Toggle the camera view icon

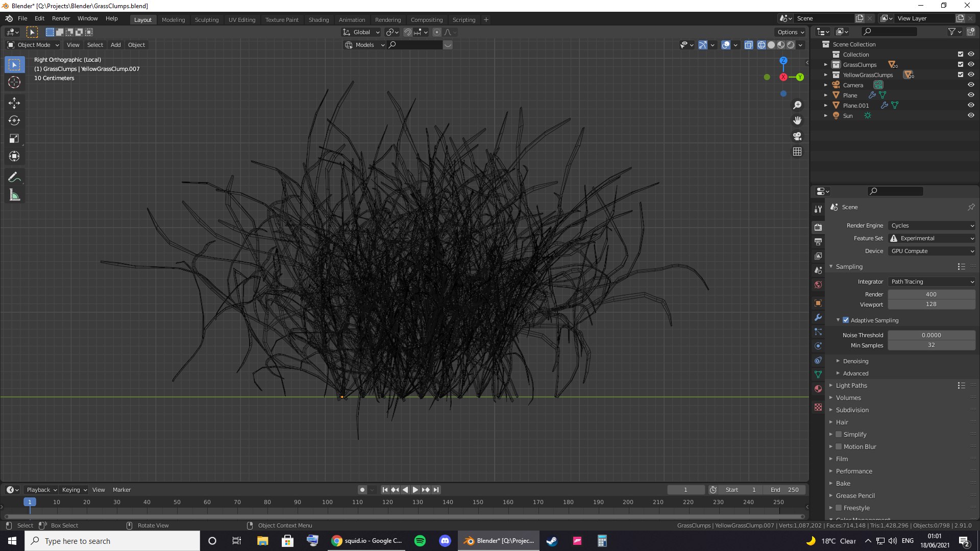pyautogui.click(x=797, y=136)
